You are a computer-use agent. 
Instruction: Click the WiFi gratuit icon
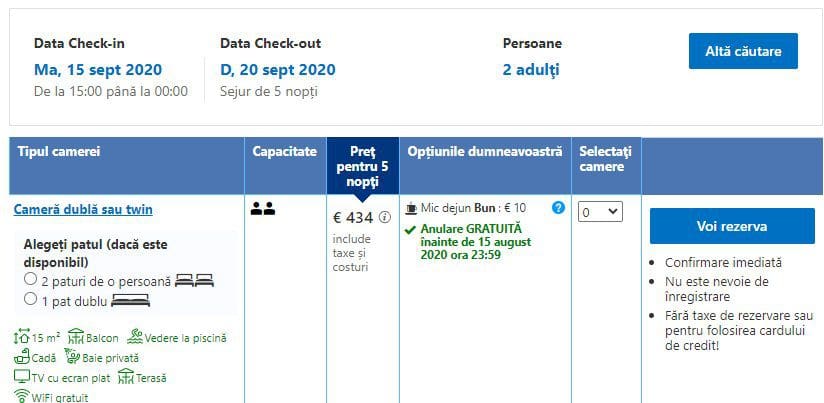coord(22,397)
